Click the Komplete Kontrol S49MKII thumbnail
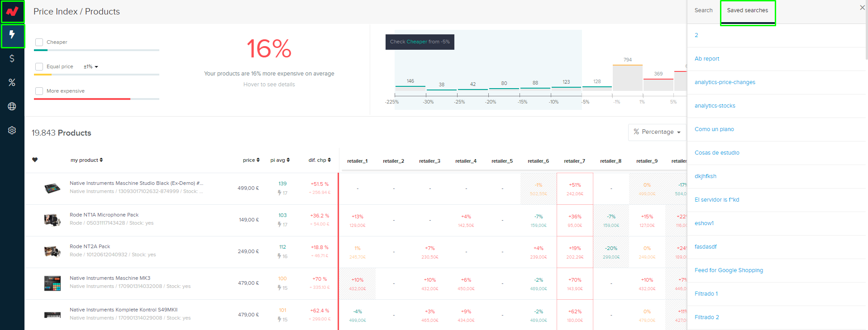This screenshot has height=330, width=868. tap(52, 315)
